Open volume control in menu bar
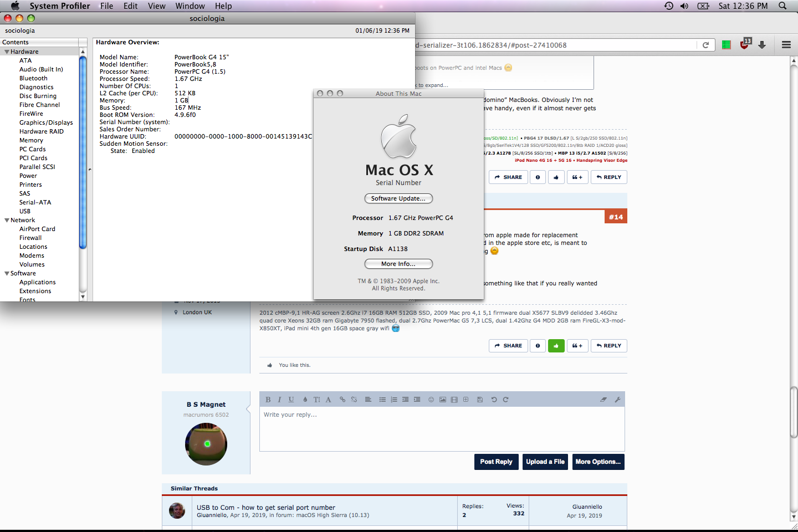The image size is (798, 532). 684,6
